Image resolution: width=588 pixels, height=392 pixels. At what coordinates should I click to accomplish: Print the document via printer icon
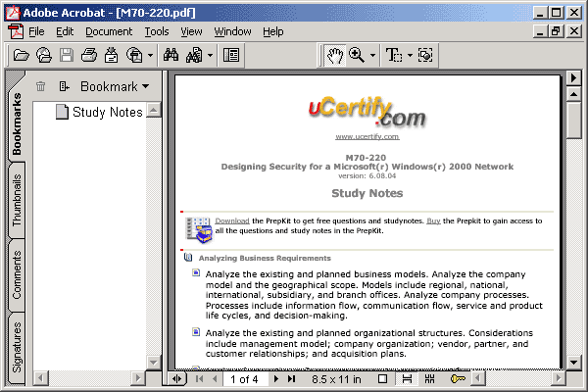tap(89, 56)
